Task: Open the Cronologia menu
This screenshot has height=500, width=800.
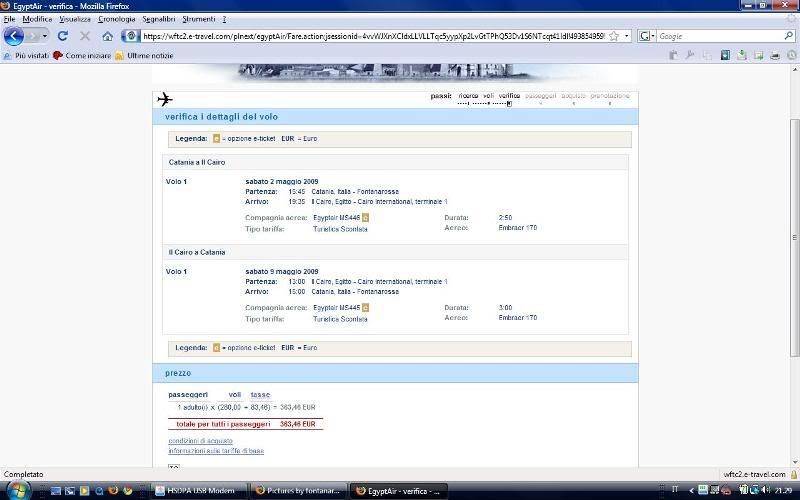Action: tap(116, 19)
